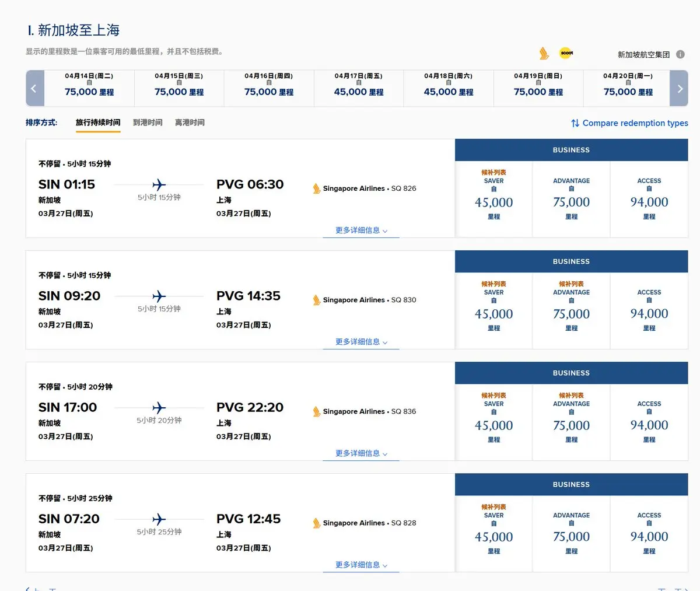Advance date carousel with right arrow
This screenshot has width=700, height=591.
tap(679, 89)
